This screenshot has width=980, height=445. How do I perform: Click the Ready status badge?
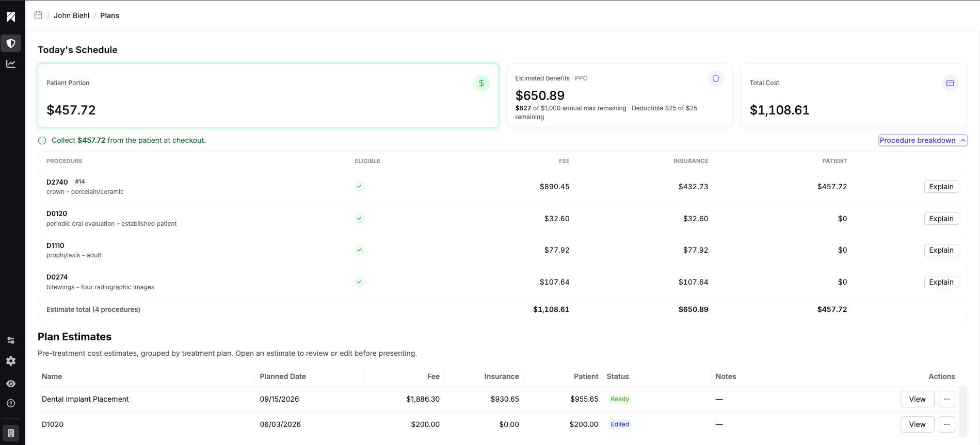coord(620,399)
